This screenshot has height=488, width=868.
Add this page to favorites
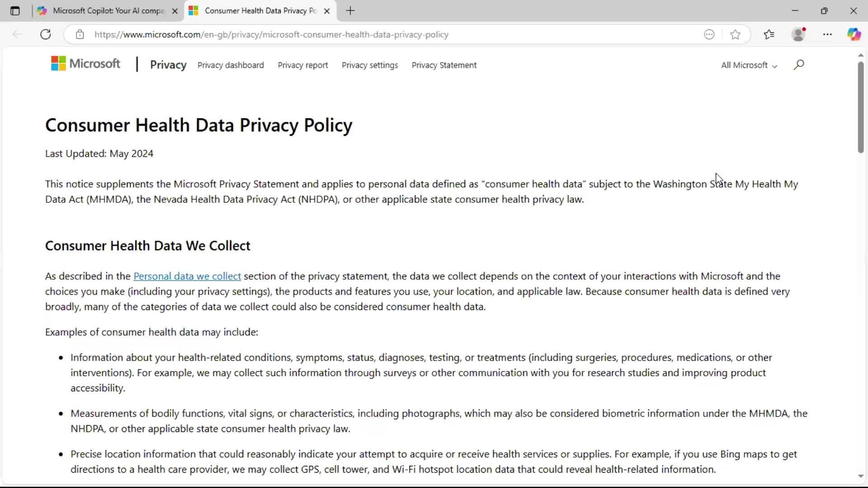[x=735, y=34]
